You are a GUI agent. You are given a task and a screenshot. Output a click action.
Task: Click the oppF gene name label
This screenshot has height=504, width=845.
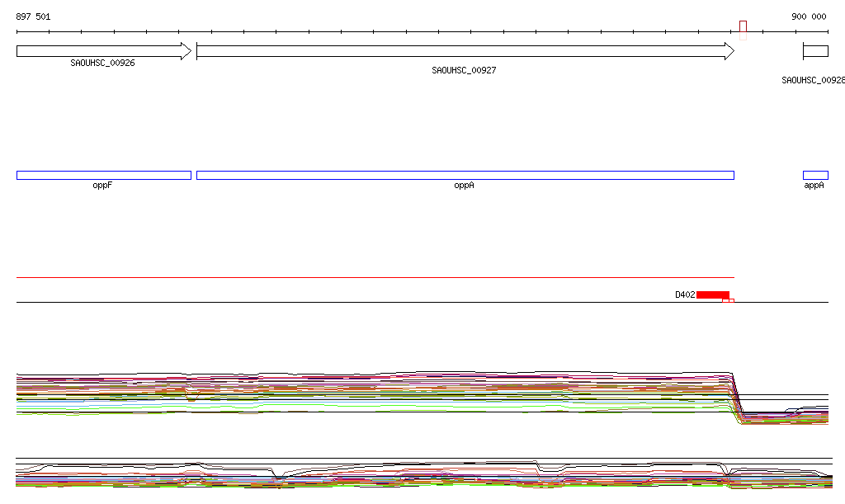pos(102,186)
